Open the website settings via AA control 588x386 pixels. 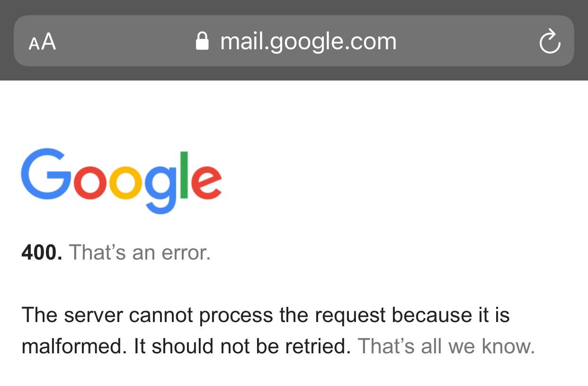43,41
